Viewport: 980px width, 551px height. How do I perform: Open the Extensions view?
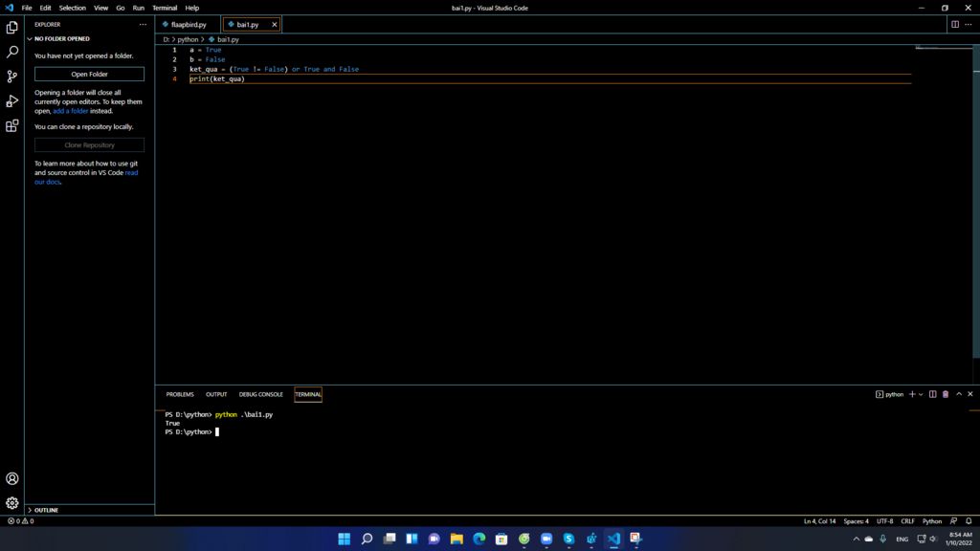(11, 125)
